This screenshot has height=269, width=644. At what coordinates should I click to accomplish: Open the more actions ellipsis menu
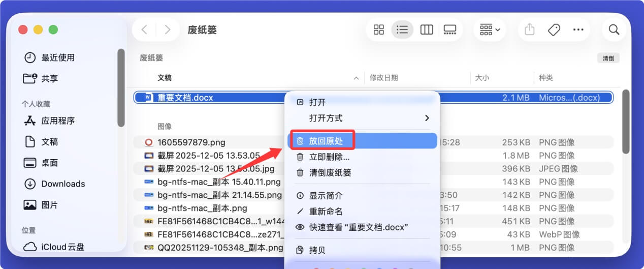click(x=578, y=29)
